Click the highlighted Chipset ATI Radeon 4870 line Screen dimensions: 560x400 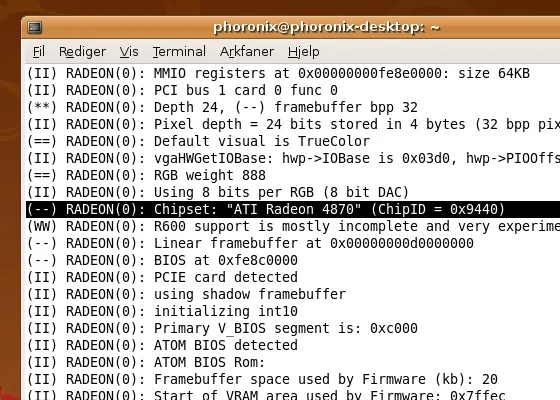coord(293,209)
